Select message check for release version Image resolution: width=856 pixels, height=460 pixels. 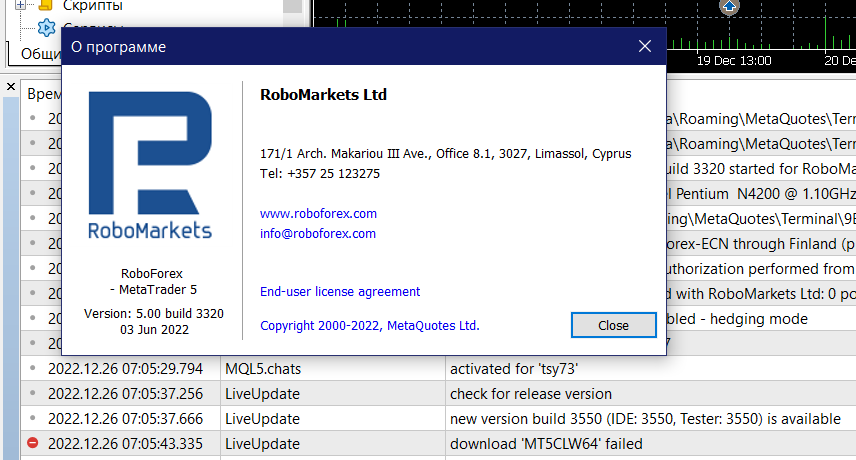(x=531, y=394)
